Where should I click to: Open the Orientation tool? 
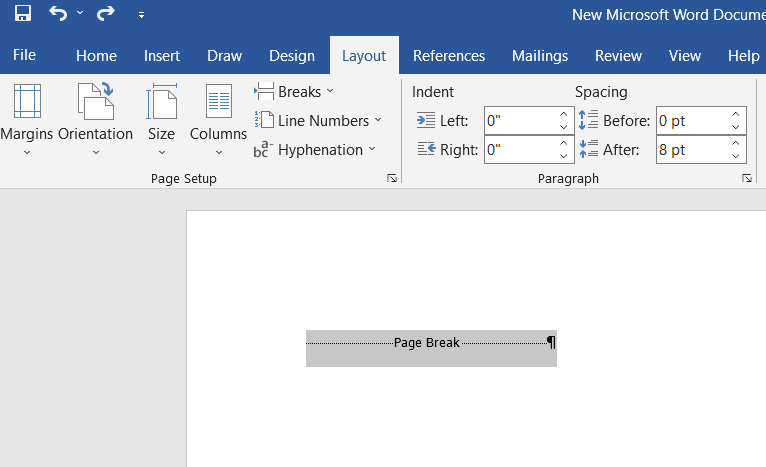pyautogui.click(x=95, y=120)
